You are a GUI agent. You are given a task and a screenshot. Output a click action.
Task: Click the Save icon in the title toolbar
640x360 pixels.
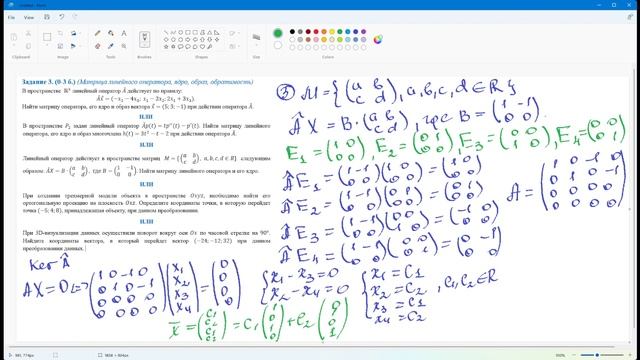[x=47, y=17]
